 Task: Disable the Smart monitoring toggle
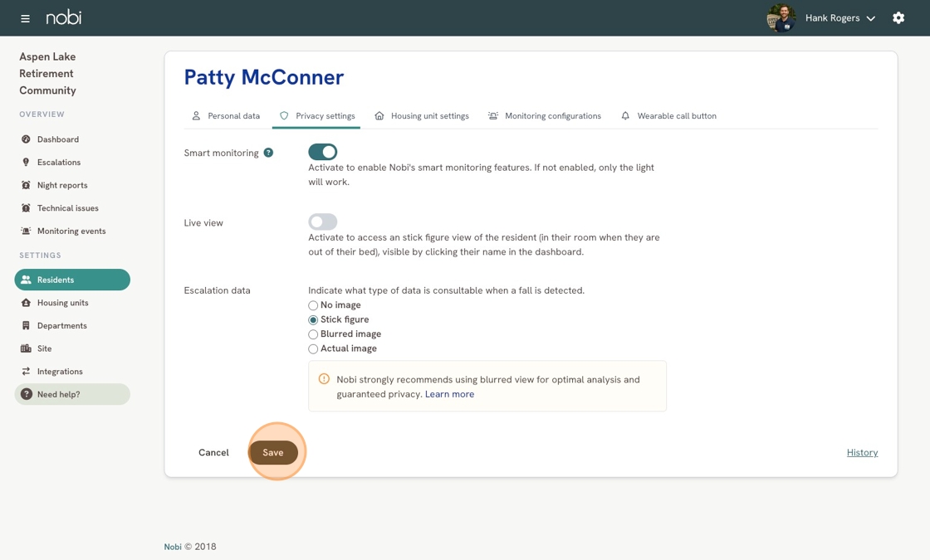pyautogui.click(x=322, y=152)
